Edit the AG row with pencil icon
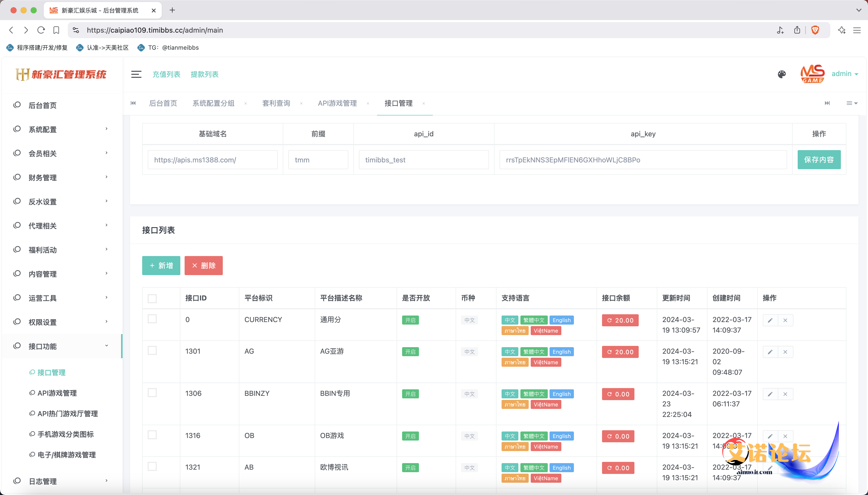 (x=770, y=352)
